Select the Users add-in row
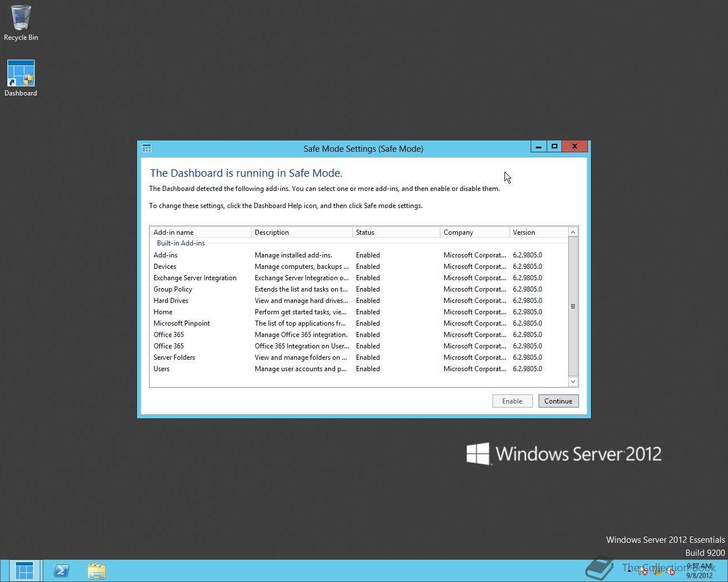The height and width of the screenshot is (582, 728). pyautogui.click(x=359, y=368)
